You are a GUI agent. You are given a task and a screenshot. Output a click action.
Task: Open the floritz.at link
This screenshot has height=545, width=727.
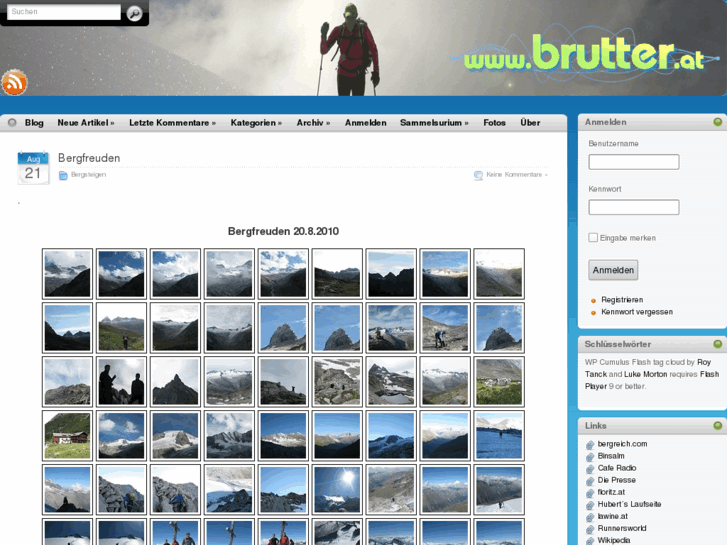[611, 492]
